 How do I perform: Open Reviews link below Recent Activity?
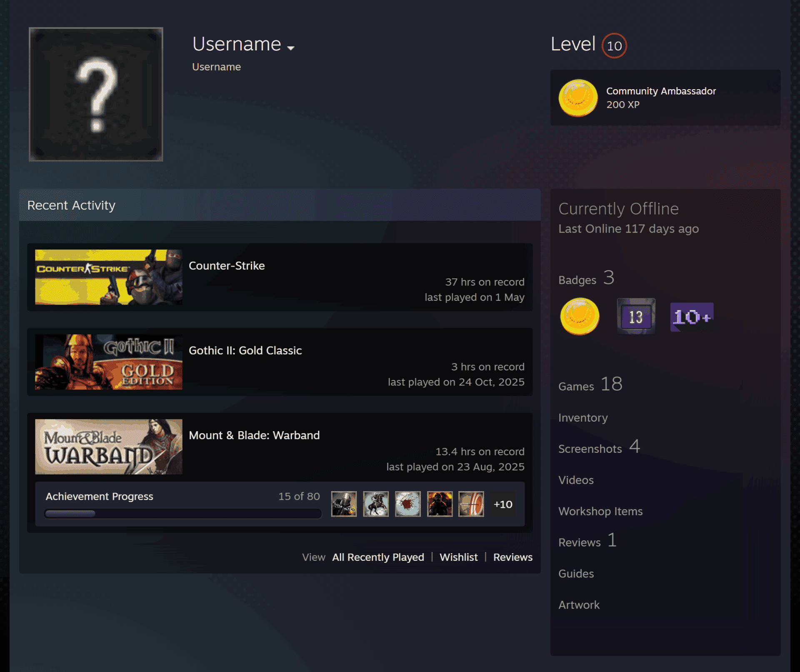point(513,557)
